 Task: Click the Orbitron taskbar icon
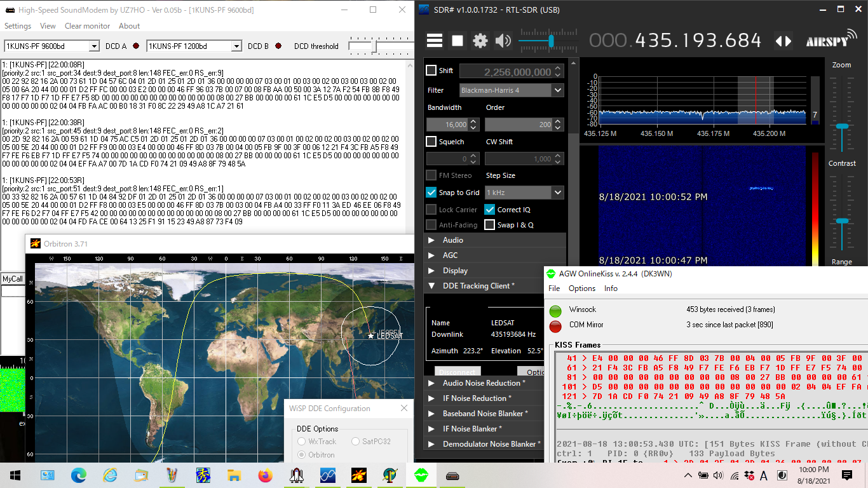tap(359, 475)
